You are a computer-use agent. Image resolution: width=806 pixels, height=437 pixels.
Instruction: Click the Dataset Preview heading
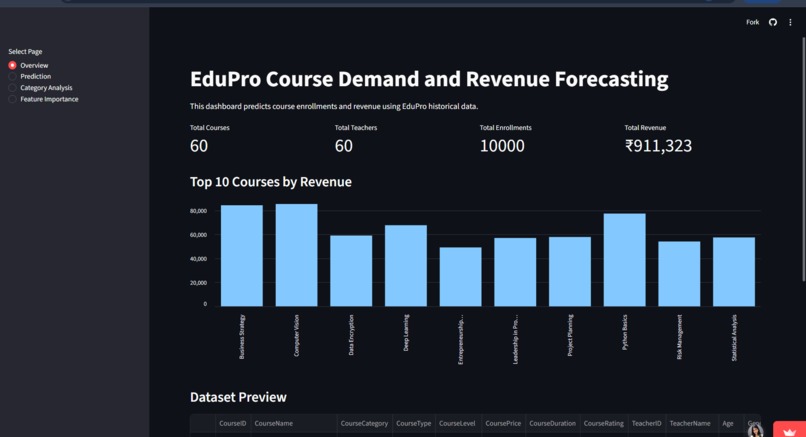[238, 397]
